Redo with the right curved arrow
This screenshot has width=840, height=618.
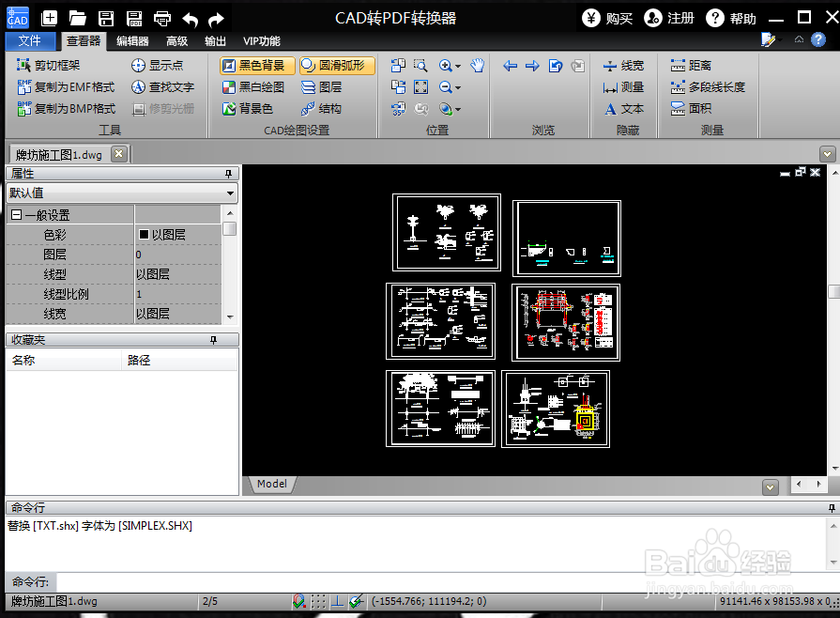click(217, 20)
